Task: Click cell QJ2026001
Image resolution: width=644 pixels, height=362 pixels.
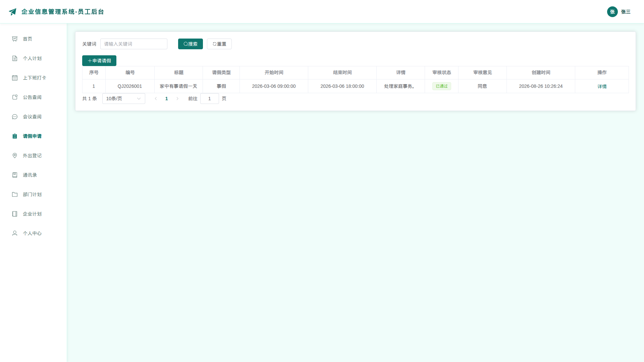Action: click(130, 86)
